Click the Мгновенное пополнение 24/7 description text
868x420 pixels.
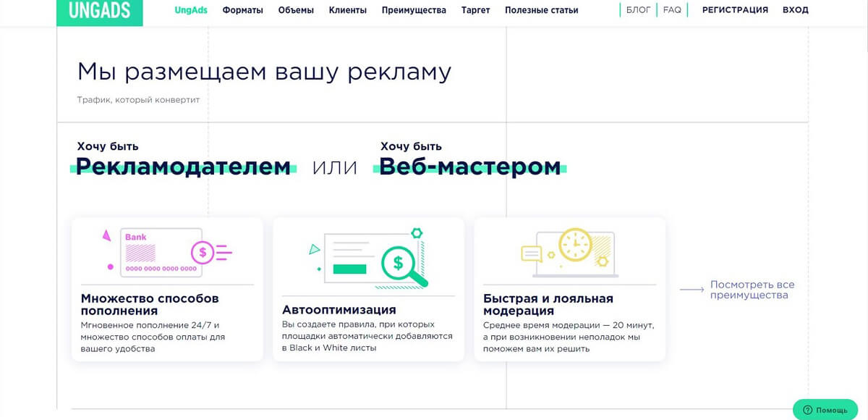point(153,337)
